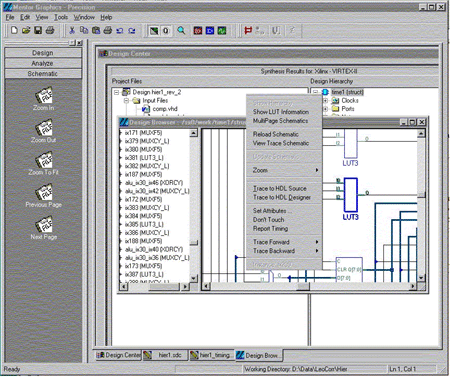
Task: Go to Previous Page via sidebar icon
Action: [43, 196]
